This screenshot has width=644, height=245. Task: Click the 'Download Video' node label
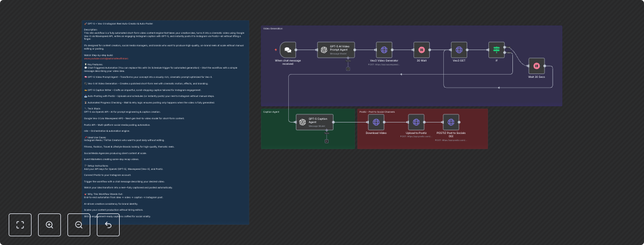(376, 133)
